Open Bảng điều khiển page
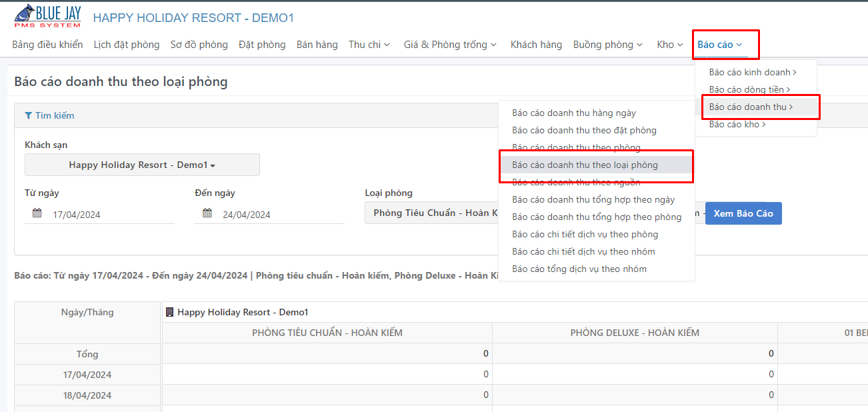868x412 pixels. click(47, 45)
